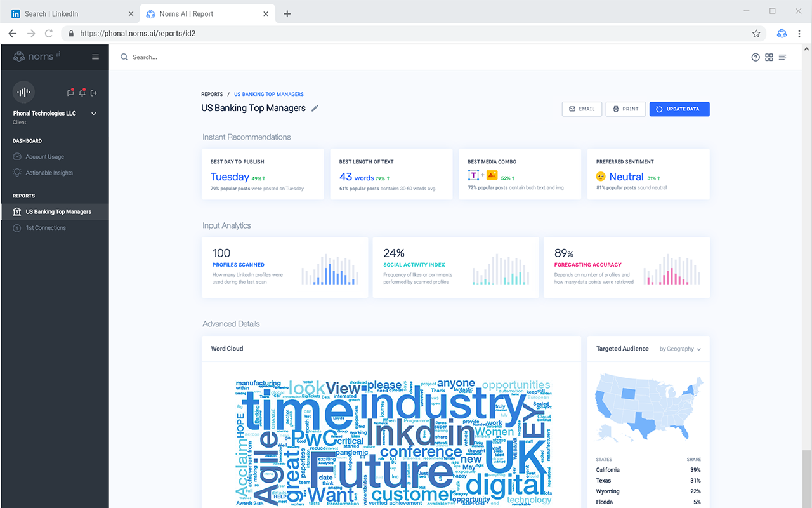Screen dimensions: 812x508
Task: Go to REPORTS breadcrumb
Action: click(212, 94)
